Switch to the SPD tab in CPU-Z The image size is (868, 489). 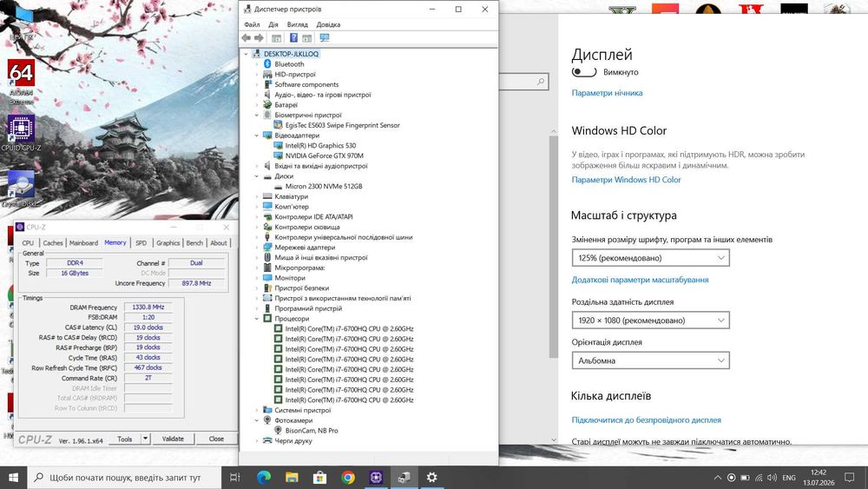141,242
